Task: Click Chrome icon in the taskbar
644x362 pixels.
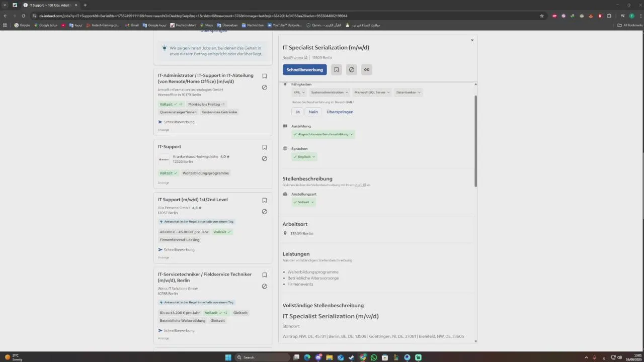Action: pyautogui.click(x=363, y=357)
